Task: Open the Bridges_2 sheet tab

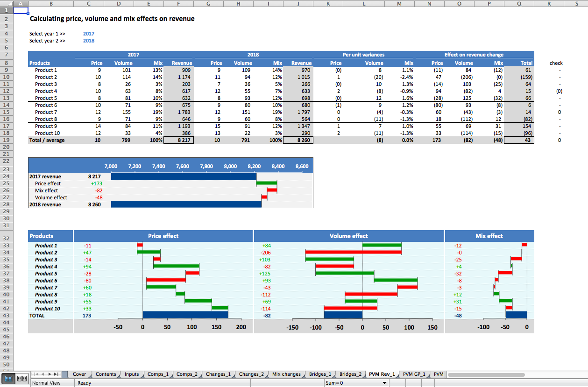Action: pyautogui.click(x=350, y=374)
